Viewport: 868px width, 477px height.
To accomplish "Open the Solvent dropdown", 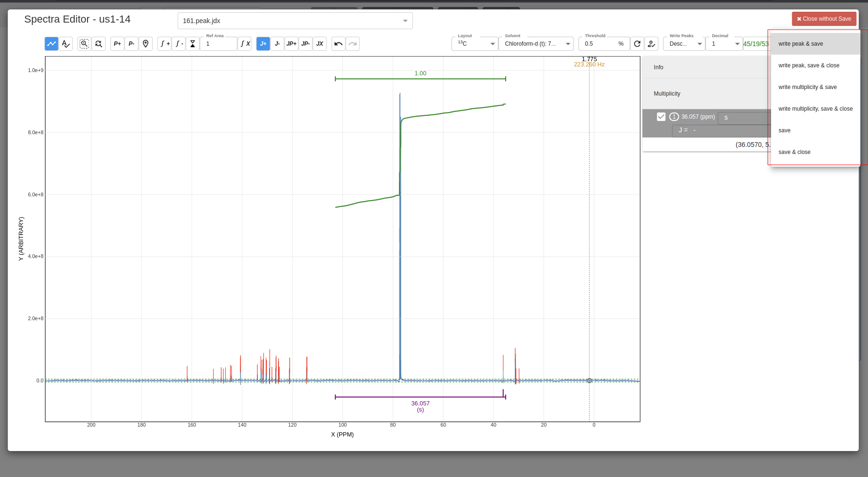I will (x=536, y=43).
